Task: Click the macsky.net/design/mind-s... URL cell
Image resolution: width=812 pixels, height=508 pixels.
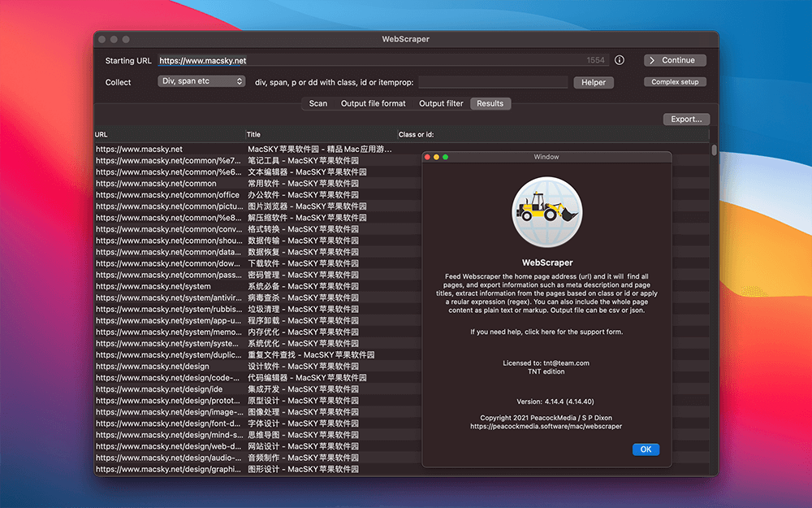Action: [170, 435]
